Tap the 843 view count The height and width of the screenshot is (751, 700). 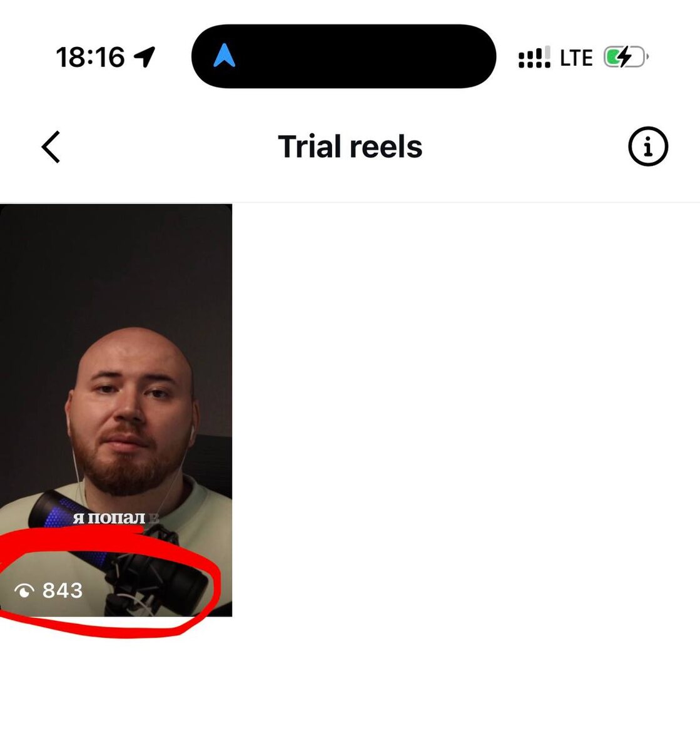click(x=63, y=590)
